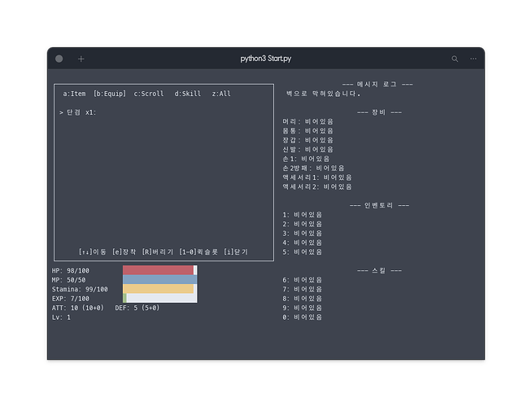Viewport: 532px width, 407px height.
Task: Click the [R]버리기 discard command
Action: (158, 252)
